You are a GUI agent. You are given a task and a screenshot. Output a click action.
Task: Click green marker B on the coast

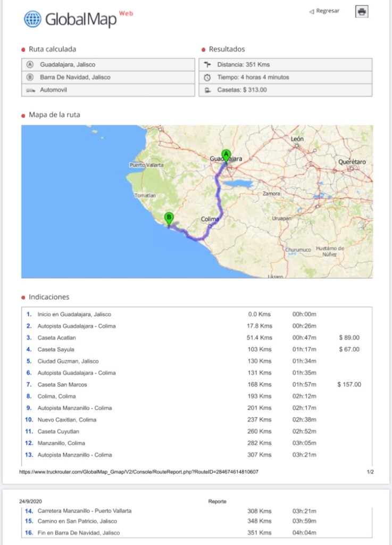[169, 218]
